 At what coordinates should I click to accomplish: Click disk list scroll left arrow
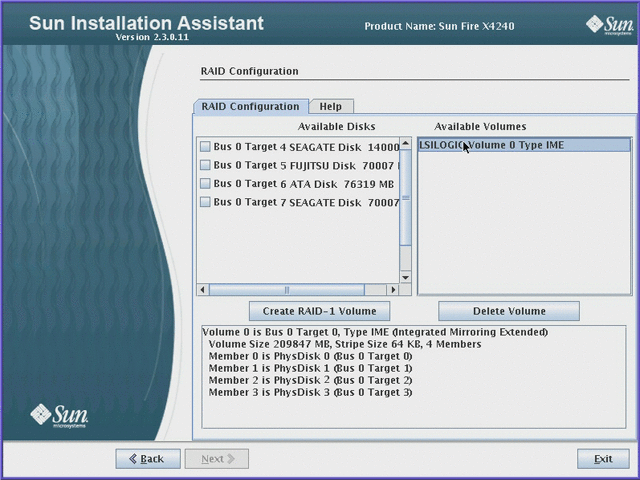203,290
